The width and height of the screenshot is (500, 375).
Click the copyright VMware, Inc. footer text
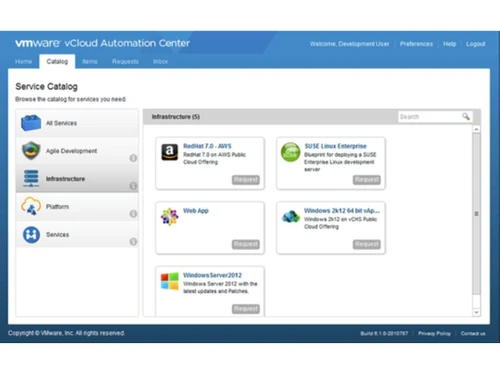(66, 333)
